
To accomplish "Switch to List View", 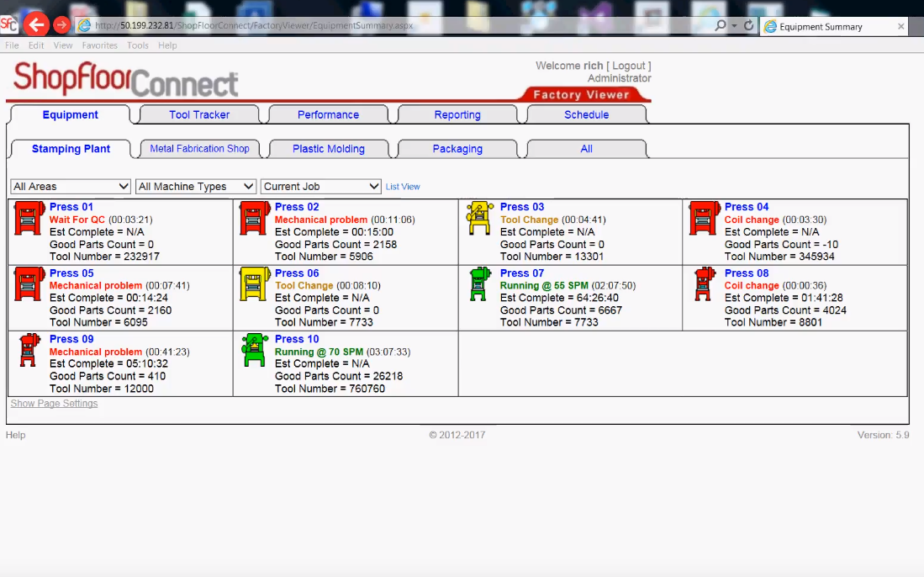I will pos(403,187).
